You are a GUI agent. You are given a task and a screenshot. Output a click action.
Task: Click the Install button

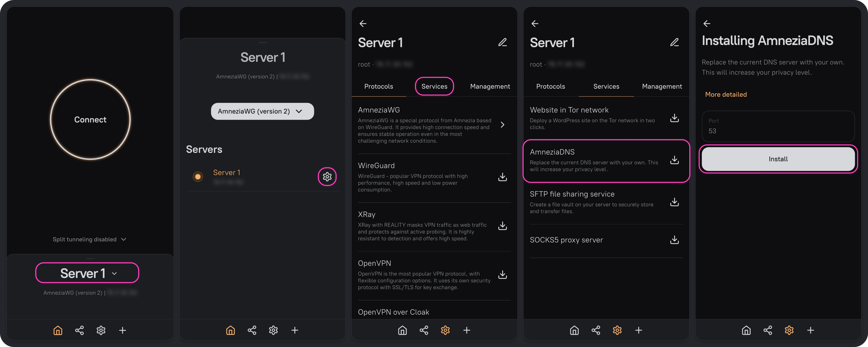pyautogui.click(x=778, y=159)
